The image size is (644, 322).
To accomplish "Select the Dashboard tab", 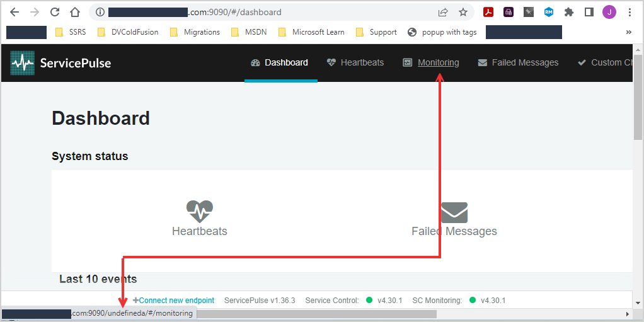I will 281,63.
